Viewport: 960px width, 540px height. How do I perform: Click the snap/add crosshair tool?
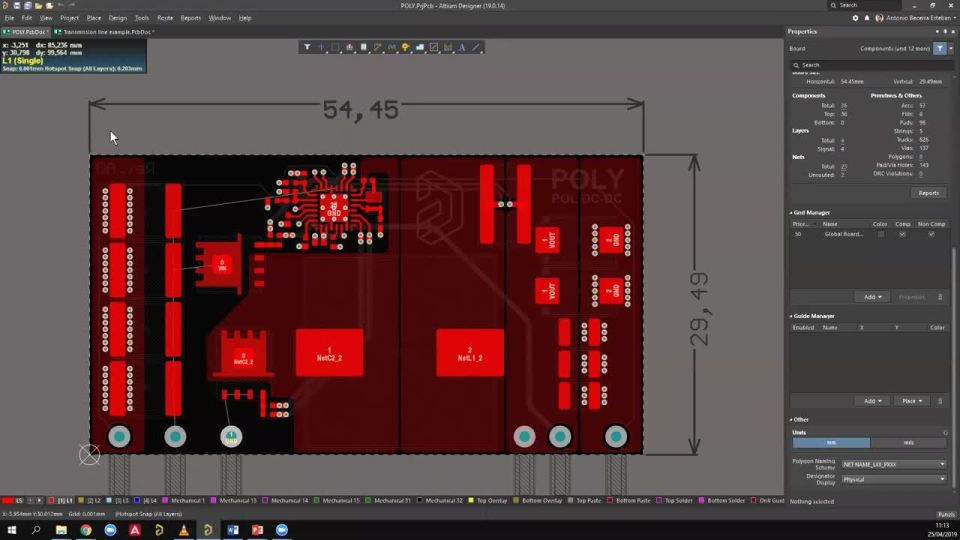point(321,47)
